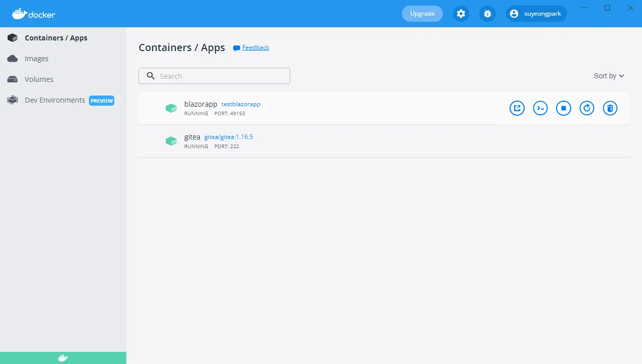Open gitea/gitea:1.16.5 image link
The image size is (642, 364).
pos(228,137)
